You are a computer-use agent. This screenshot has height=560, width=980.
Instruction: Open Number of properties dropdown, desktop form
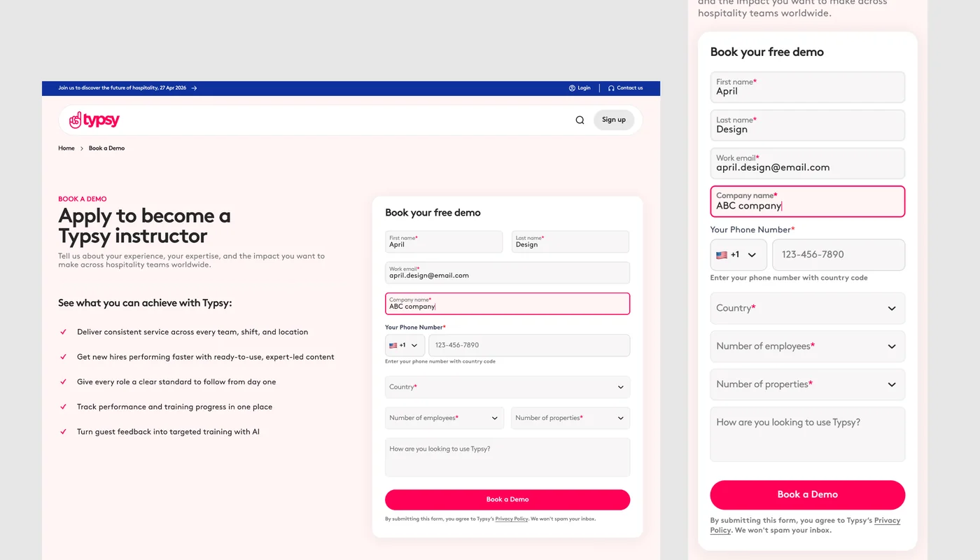point(570,418)
